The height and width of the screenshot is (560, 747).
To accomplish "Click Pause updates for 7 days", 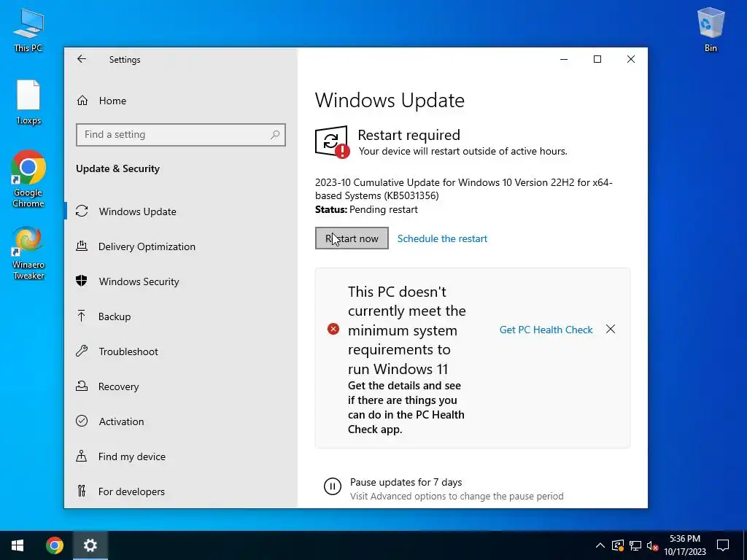I will tap(406, 483).
